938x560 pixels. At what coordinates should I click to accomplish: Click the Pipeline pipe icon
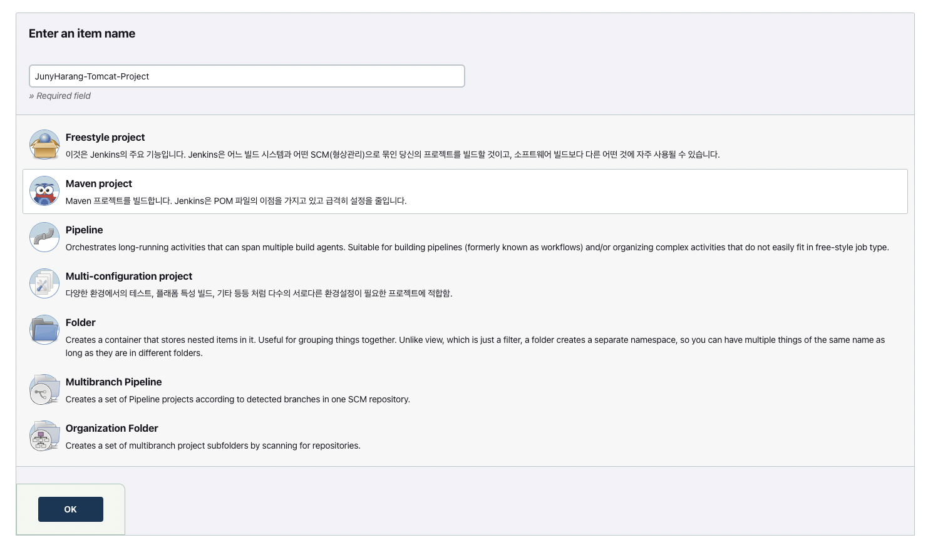pos(44,238)
